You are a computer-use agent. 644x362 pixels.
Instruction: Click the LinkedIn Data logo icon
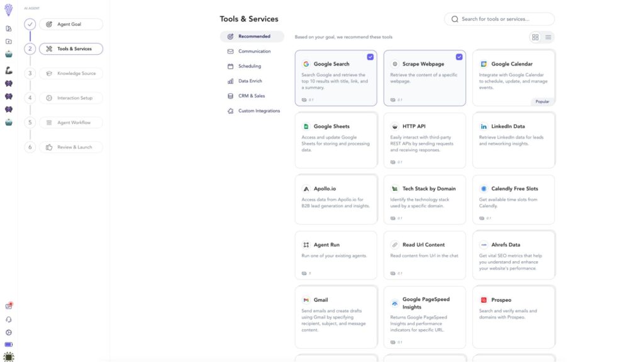[x=484, y=127]
